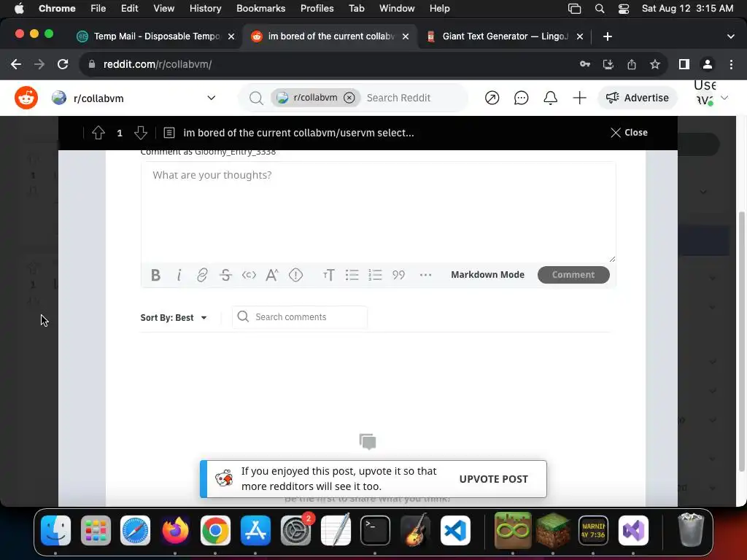The height and width of the screenshot is (560, 747).
Task: Open the Popular arrow icon
Action: point(492,98)
